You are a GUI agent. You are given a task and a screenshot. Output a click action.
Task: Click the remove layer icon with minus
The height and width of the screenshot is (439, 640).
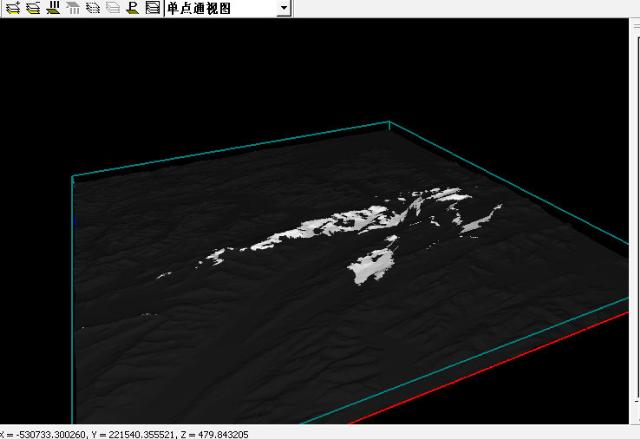coord(33,7)
